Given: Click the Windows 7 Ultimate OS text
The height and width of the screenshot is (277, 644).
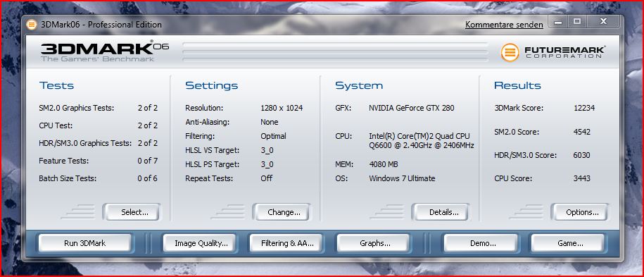Looking at the screenshot, I should pos(402,178).
